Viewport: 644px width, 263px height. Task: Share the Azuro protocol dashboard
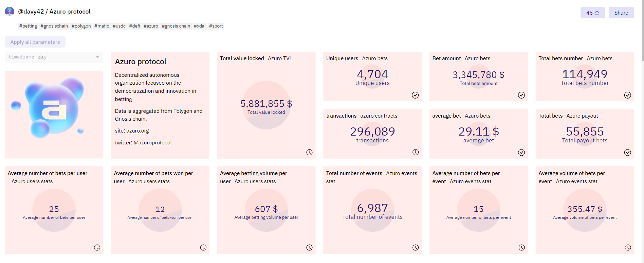(x=621, y=13)
